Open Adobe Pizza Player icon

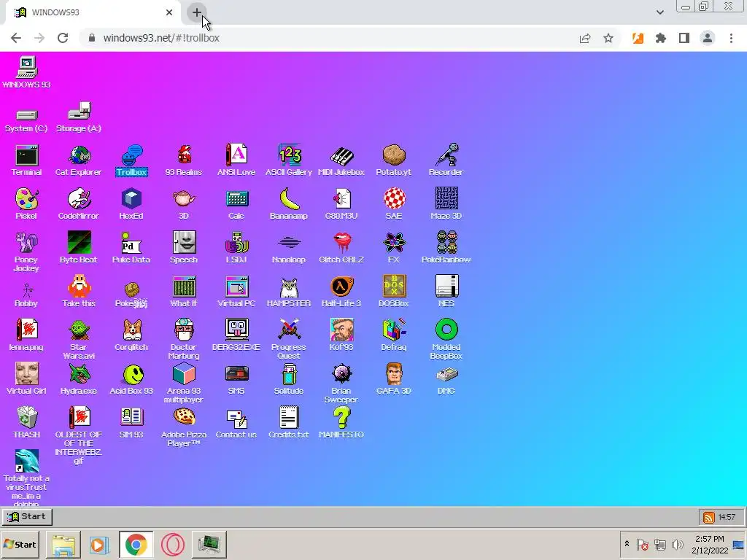[184, 427]
